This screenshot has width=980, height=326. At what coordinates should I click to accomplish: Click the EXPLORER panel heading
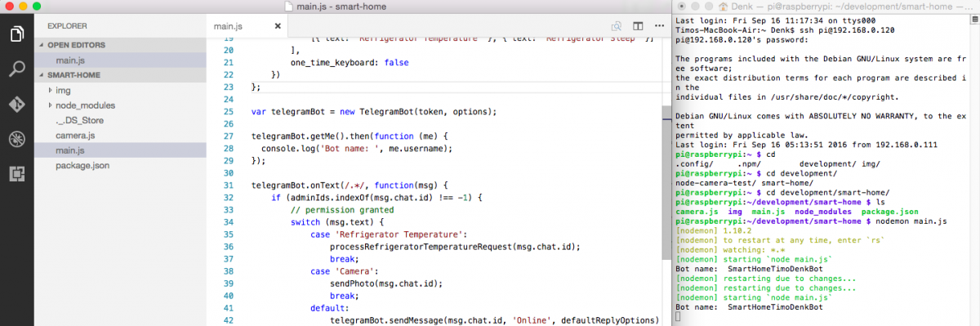67,26
